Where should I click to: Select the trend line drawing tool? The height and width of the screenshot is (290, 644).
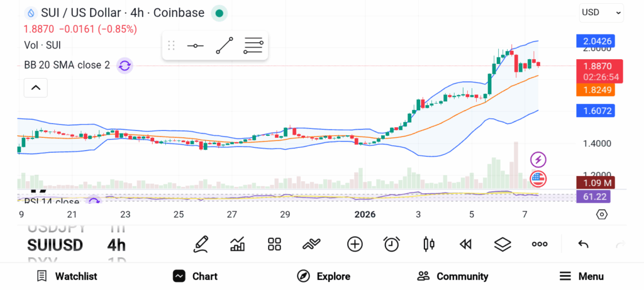[225, 45]
